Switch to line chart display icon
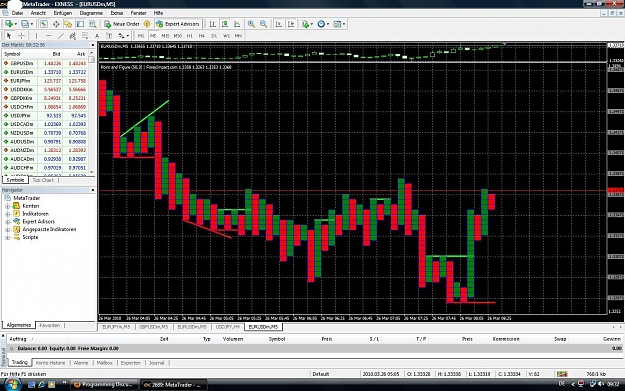This screenshot has height=391, width=625. coord(237,24)
